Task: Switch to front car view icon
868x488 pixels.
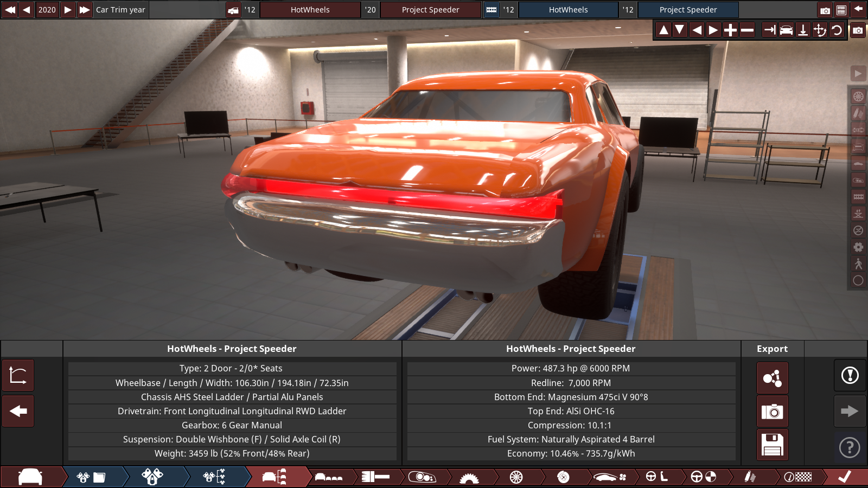Action: tap(786, 30)
